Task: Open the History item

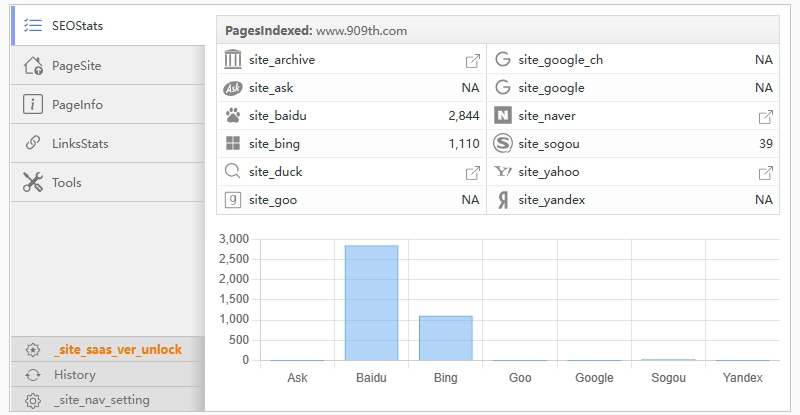Action: 75,375
